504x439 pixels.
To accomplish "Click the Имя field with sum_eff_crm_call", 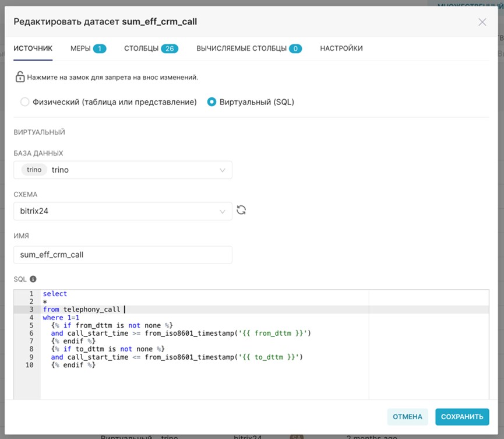I will click(x=122, y=255).
